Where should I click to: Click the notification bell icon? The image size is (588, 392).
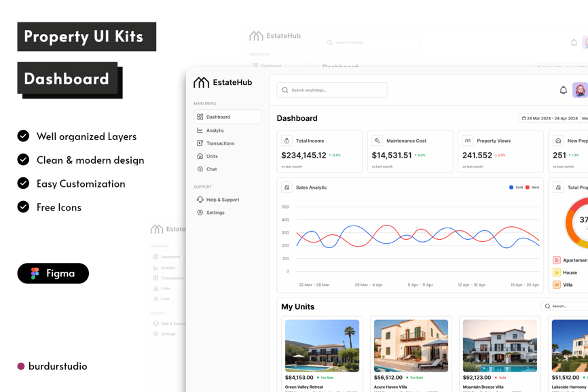pos(563,90)
